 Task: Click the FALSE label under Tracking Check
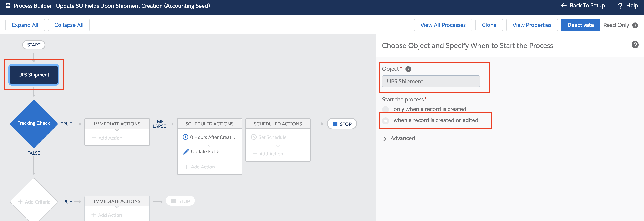coord(34,153)
